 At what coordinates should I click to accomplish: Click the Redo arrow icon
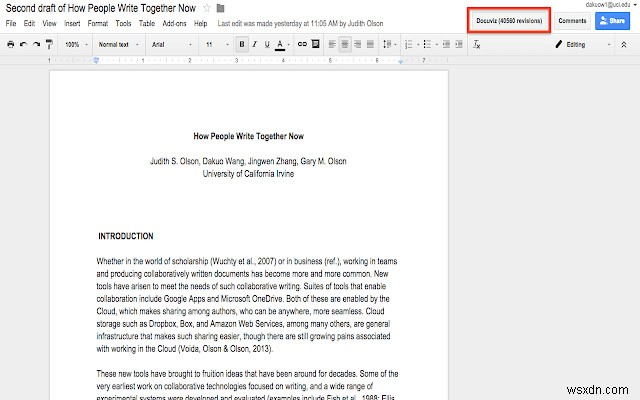tap(36, 44)
